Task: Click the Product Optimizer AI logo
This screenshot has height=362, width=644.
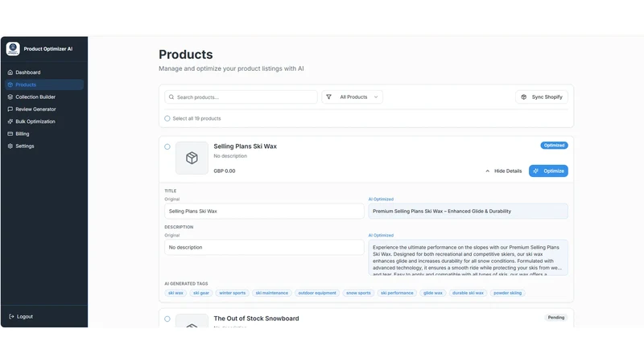Action: (13, 49)
